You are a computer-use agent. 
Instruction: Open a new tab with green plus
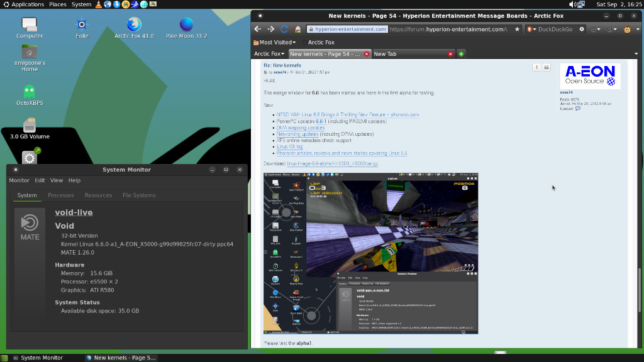click(x=461, y=54)
